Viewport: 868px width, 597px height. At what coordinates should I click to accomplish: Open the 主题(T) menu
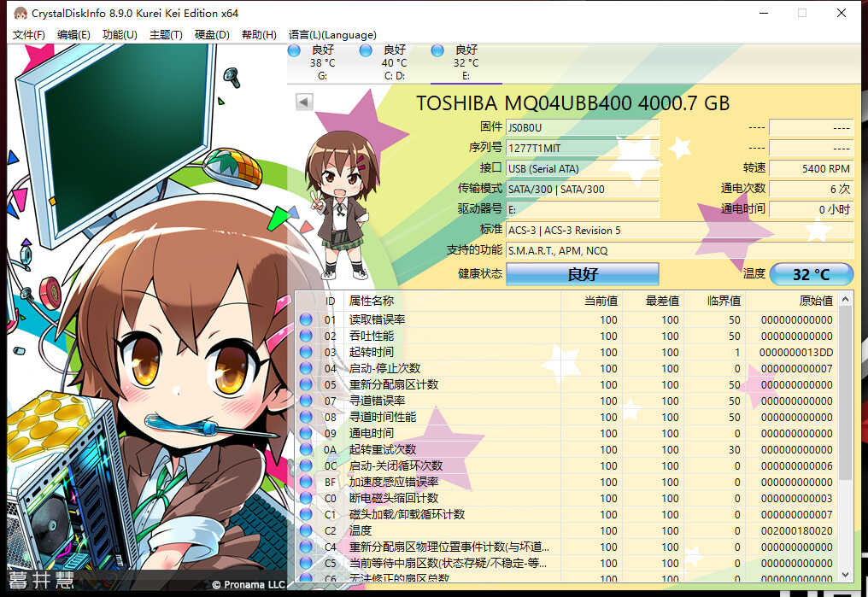tap(166, 35)
